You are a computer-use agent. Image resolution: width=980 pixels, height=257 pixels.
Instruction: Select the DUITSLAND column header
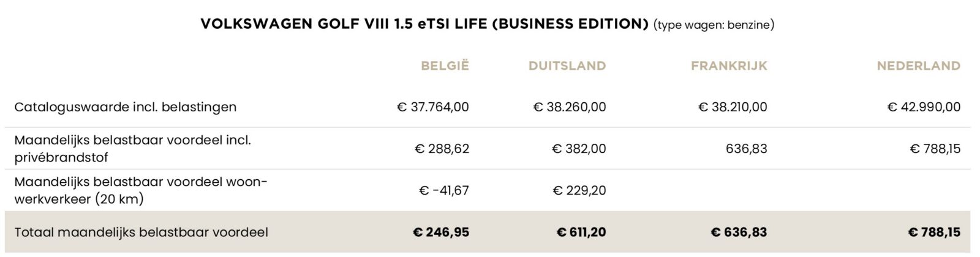(567, 65)
